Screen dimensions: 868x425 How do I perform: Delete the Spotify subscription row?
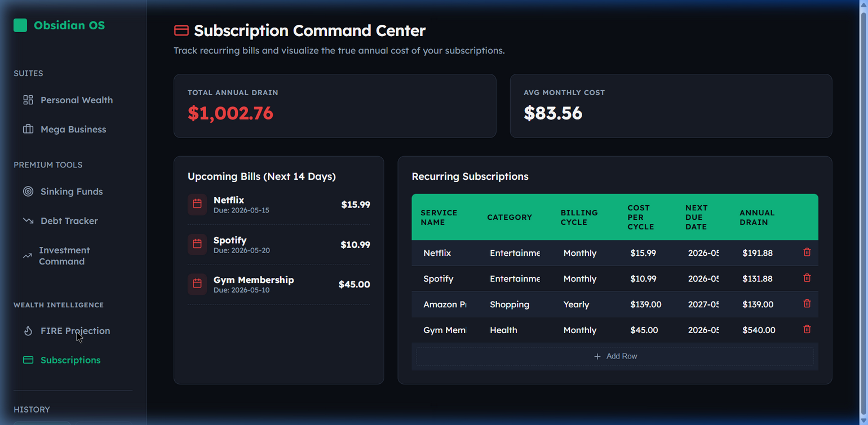[x=807, y=278]
